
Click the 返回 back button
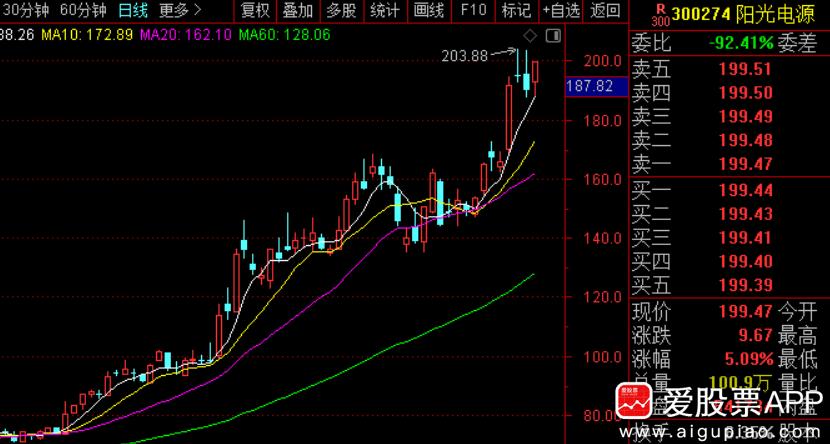(x=606, y=10)
